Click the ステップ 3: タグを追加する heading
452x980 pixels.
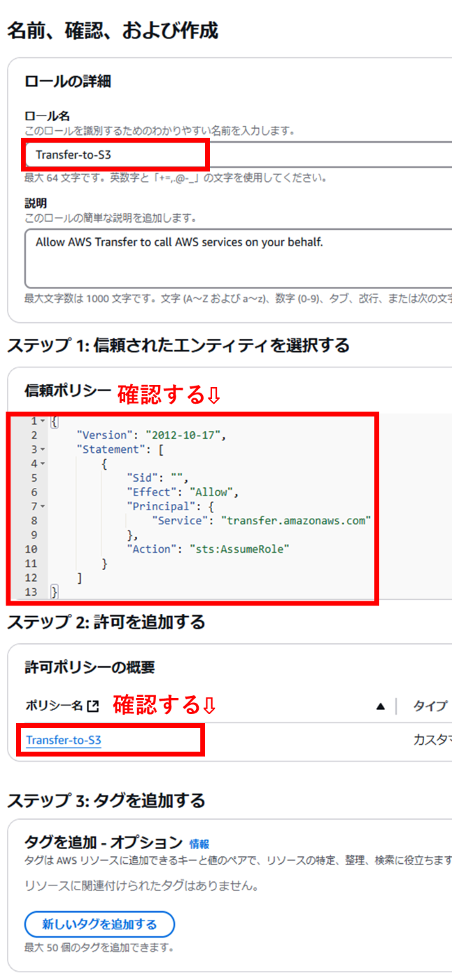pos(106,800)
